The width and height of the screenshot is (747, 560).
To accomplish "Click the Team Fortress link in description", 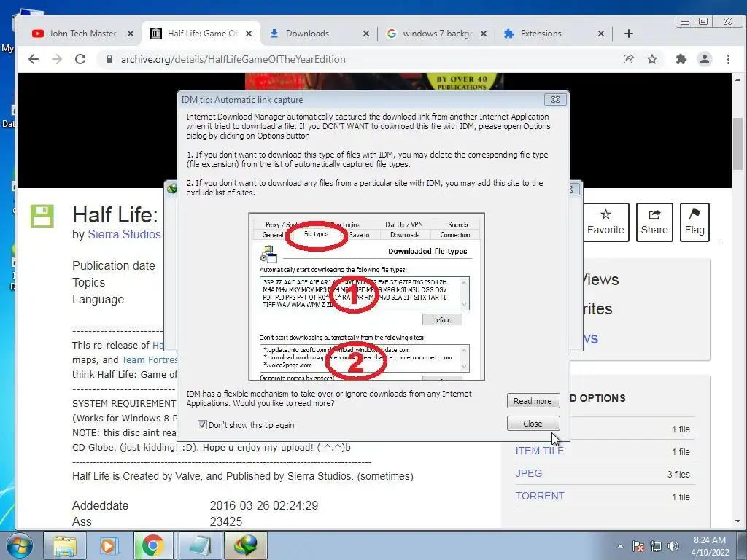I will [149, 359].
